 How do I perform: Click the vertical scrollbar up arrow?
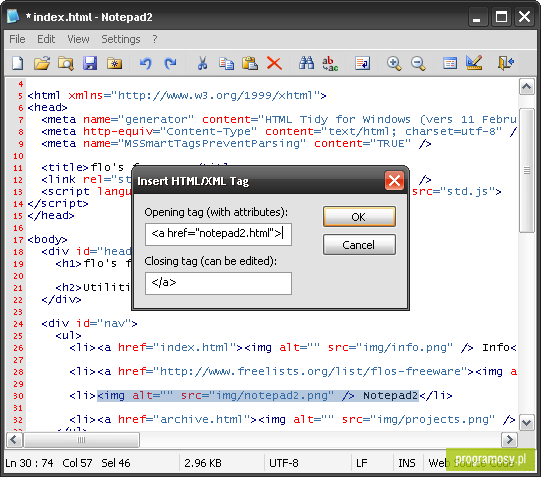(x=527, y=87)
